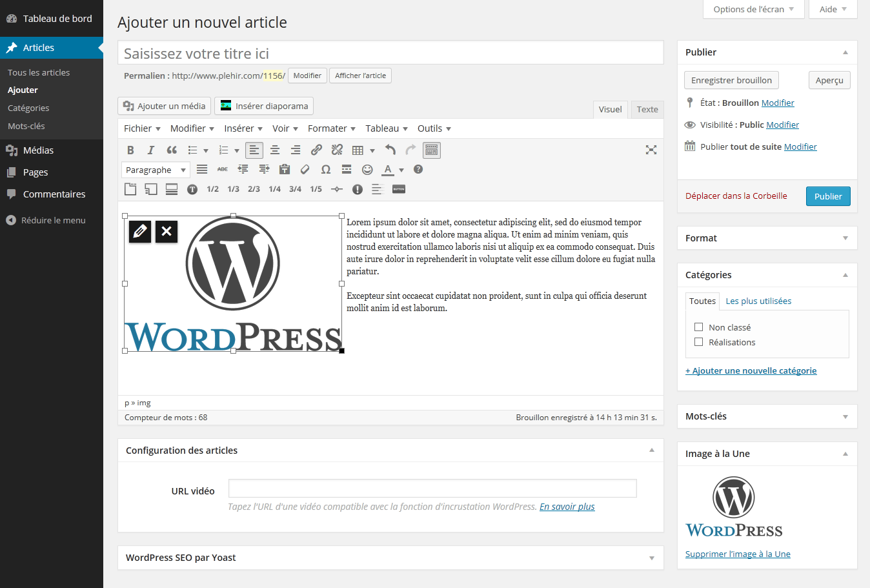Collapse the Image à la Une panel
Image resolution: width=870 pixels, height=588 pixels.
pos(845,454)
